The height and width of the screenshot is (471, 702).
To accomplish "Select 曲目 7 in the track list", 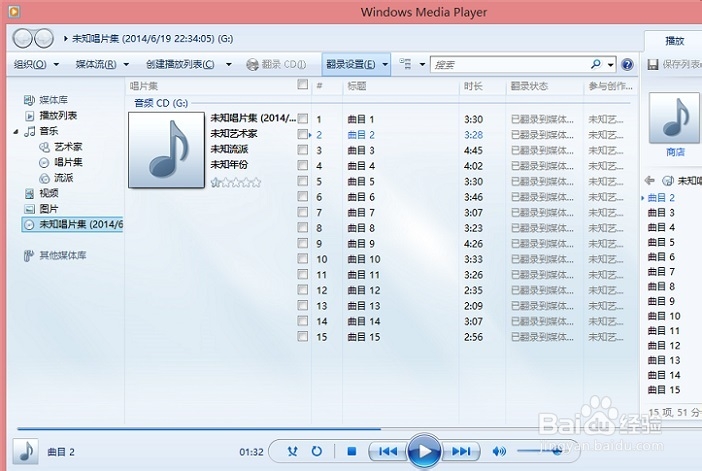I will [361, 213].
